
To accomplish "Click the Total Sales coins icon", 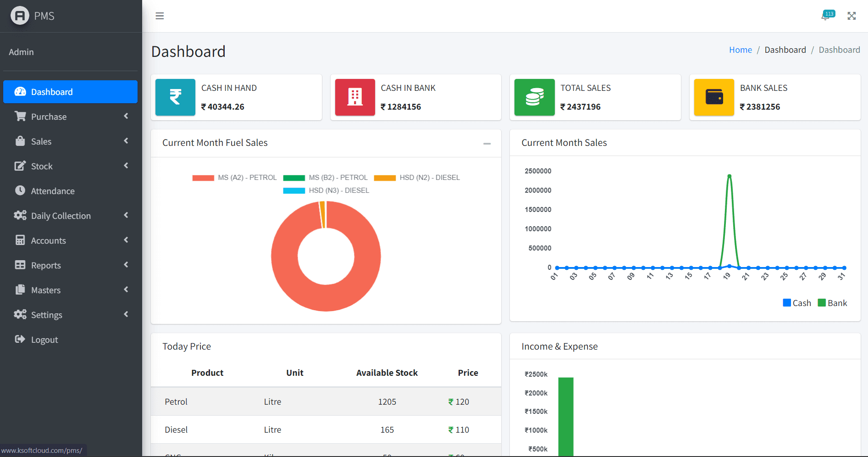I will 534,97.
